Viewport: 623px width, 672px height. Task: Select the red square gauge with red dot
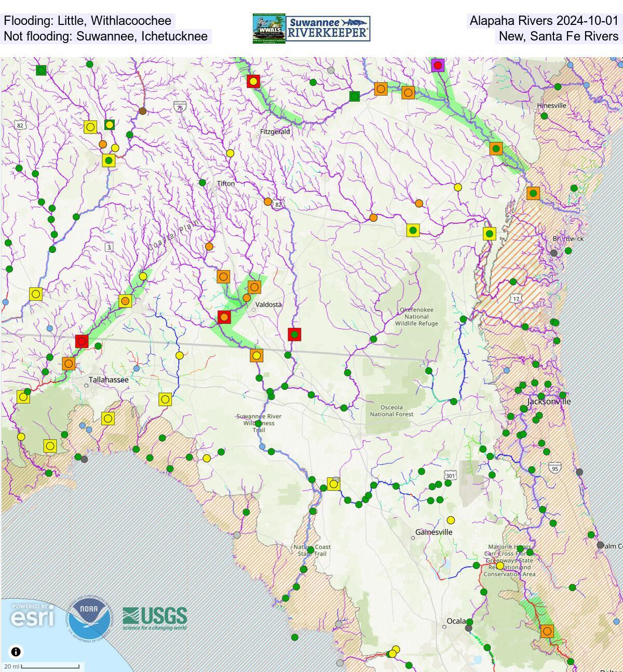tap(82, 341)
